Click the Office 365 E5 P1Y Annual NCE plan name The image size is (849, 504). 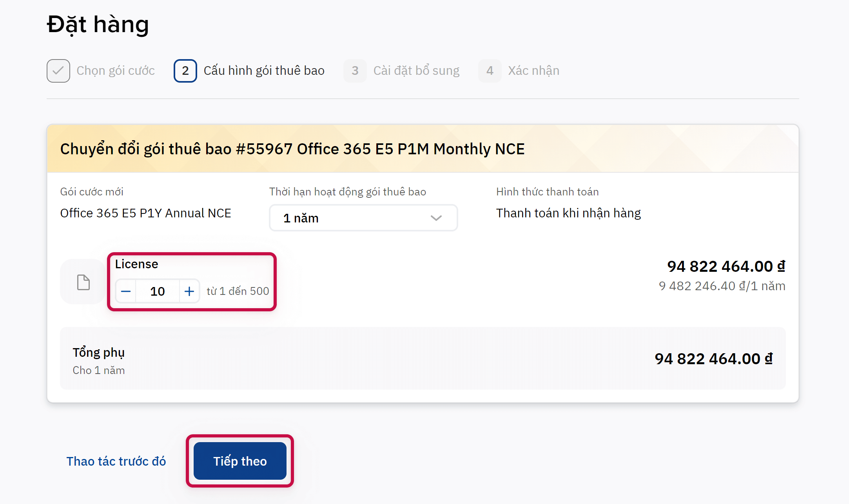click(x=145, y=213)
